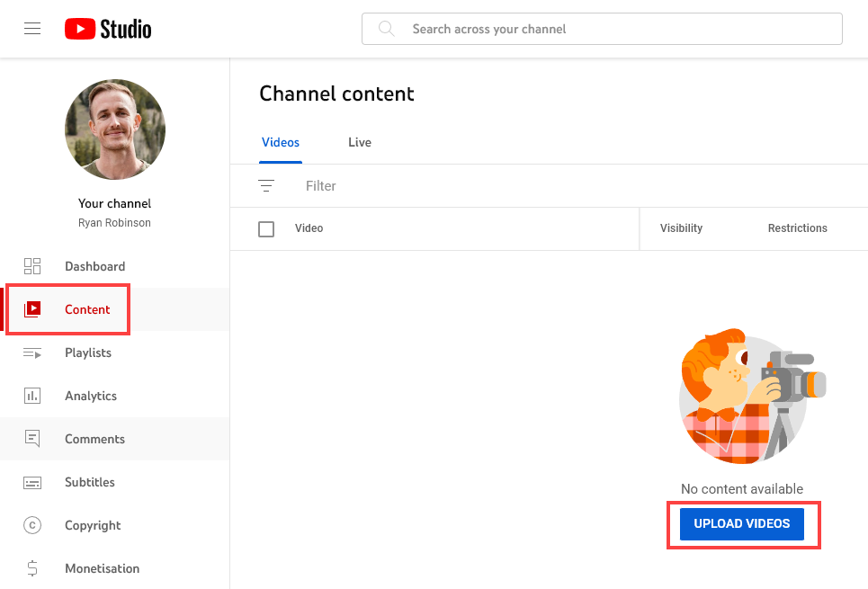Click the Monetisation dollar icon

(32, 568)
